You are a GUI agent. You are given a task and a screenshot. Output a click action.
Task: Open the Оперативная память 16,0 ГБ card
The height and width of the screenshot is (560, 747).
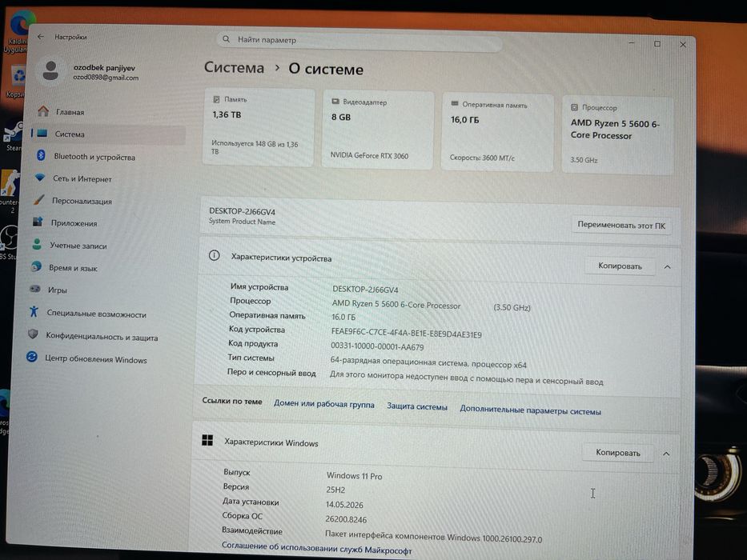tap(497, 132)
